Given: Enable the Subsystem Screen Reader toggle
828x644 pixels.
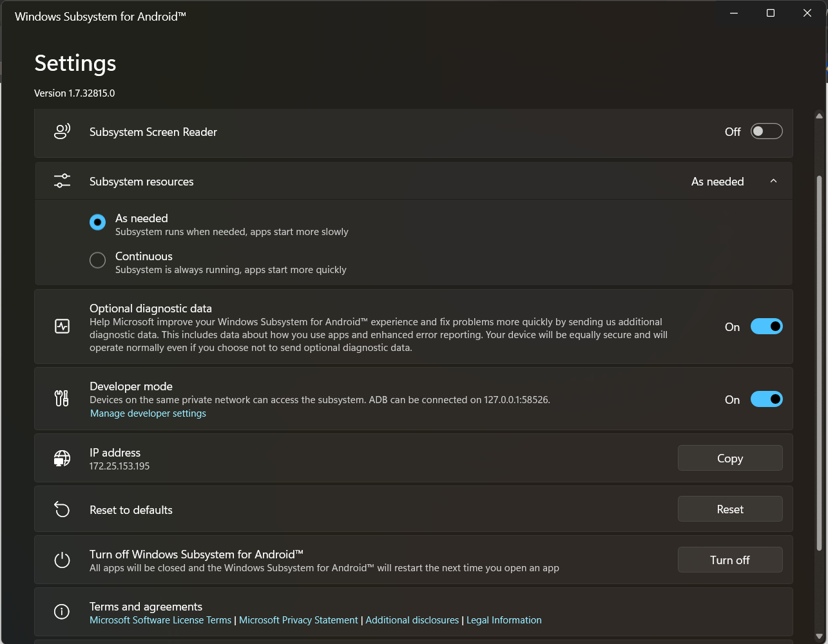Looking at the screenshot, I should [x=766, y=131].
